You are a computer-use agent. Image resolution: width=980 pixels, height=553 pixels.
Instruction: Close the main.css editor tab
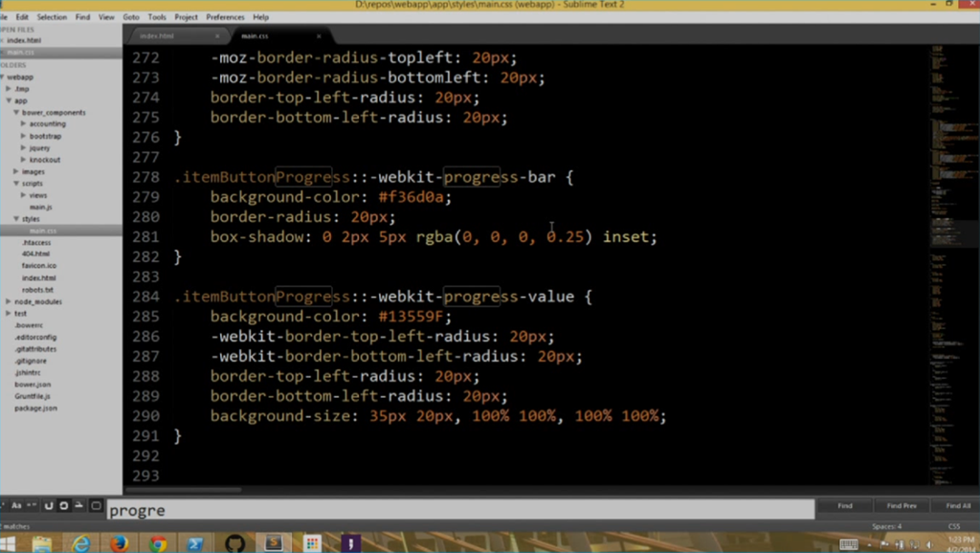318,36
